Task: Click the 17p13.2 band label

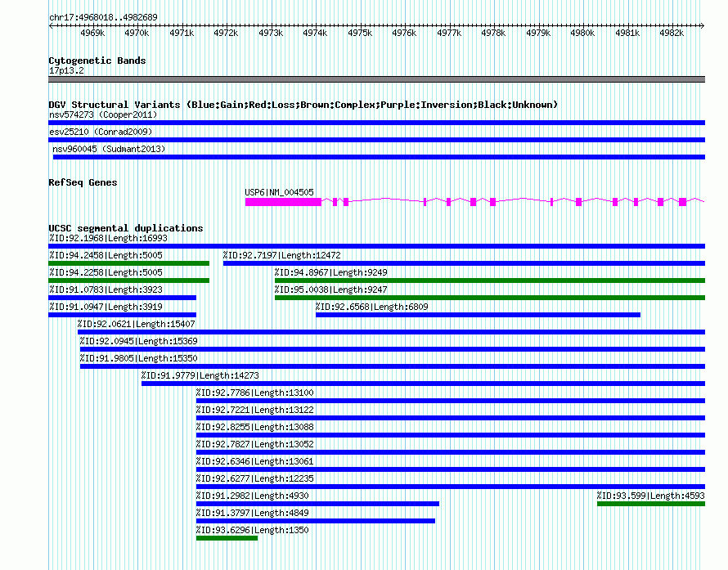Action: pyautogui.click(x=66, y=70)
